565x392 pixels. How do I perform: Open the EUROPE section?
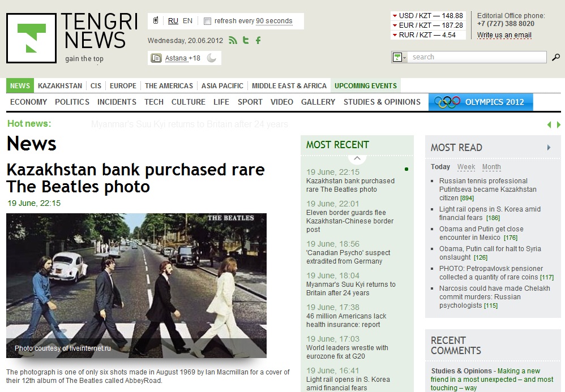tap(123, 85)
